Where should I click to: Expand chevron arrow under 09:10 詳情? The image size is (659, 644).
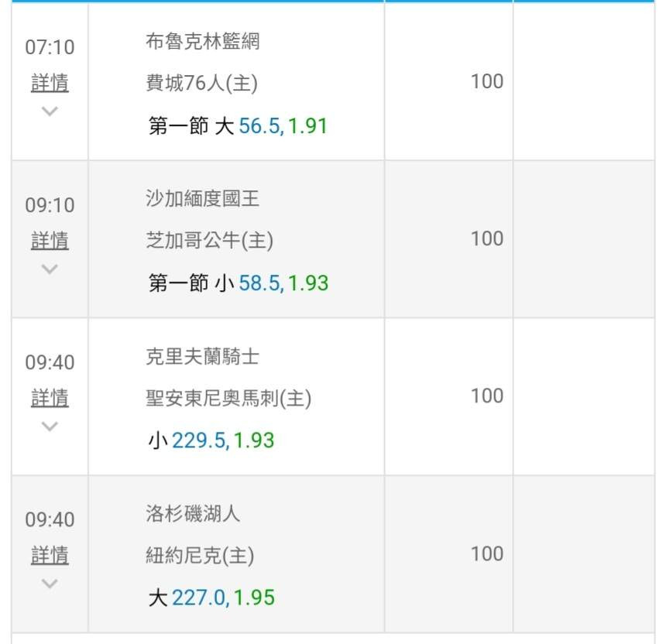pyautogui.click(x=50, y=269)
